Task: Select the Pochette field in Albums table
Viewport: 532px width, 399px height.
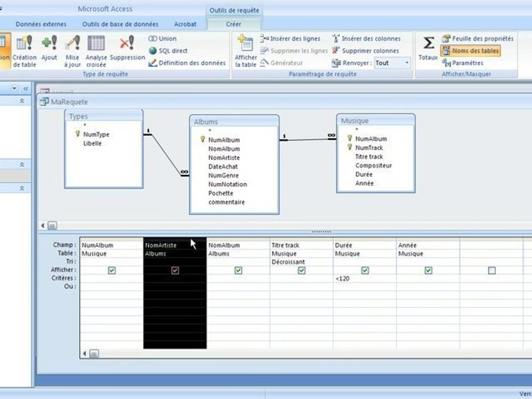Action: click(x=221, y=193)
